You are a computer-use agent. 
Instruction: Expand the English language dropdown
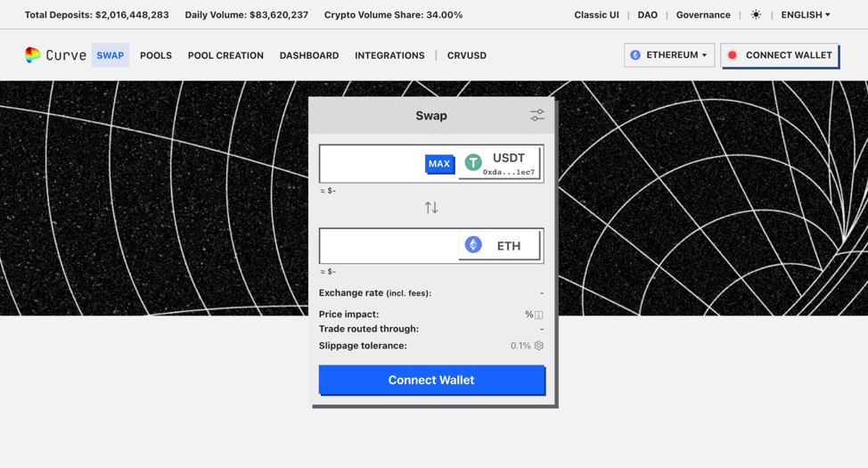tap(805, 15)
